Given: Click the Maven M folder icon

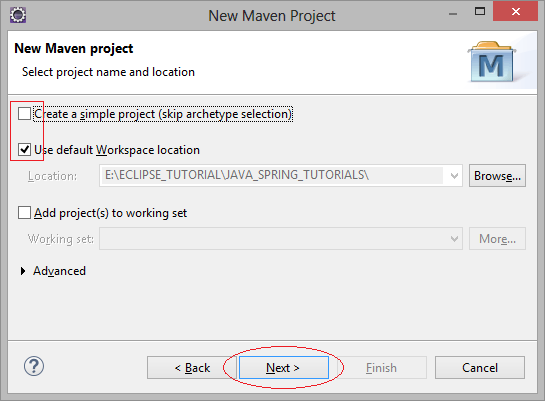Looking at the screenshot, I should click(x=492, y=62).
